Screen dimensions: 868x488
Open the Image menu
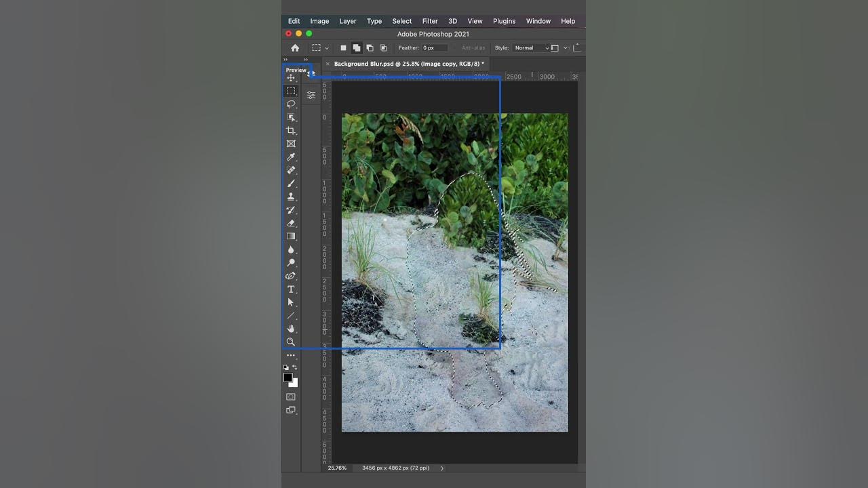319,21
